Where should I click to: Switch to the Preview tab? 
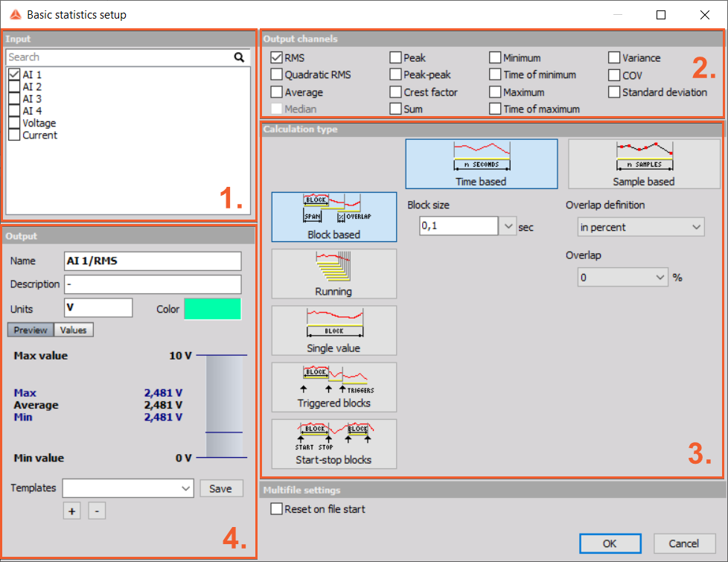[x=31, y=330]
